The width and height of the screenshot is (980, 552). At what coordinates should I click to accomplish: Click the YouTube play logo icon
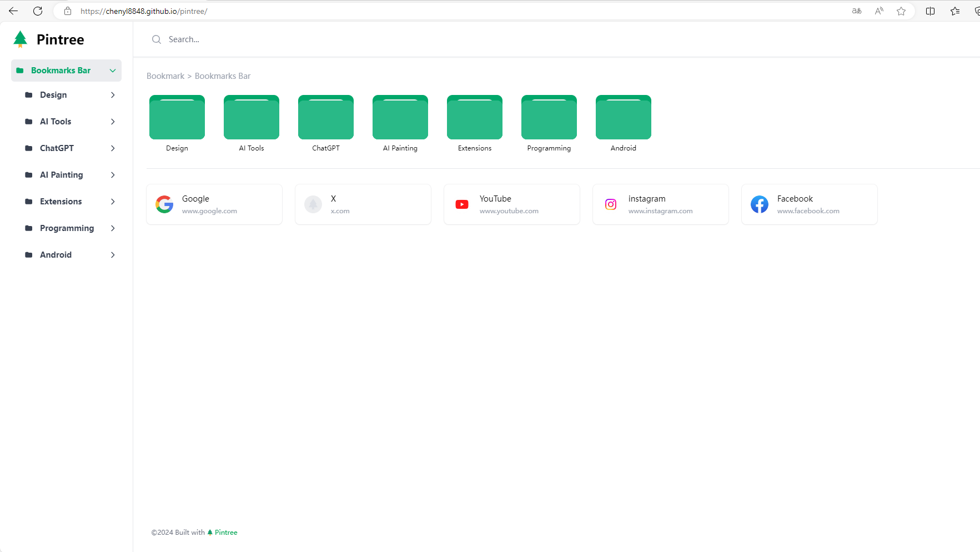coord(462,204)
